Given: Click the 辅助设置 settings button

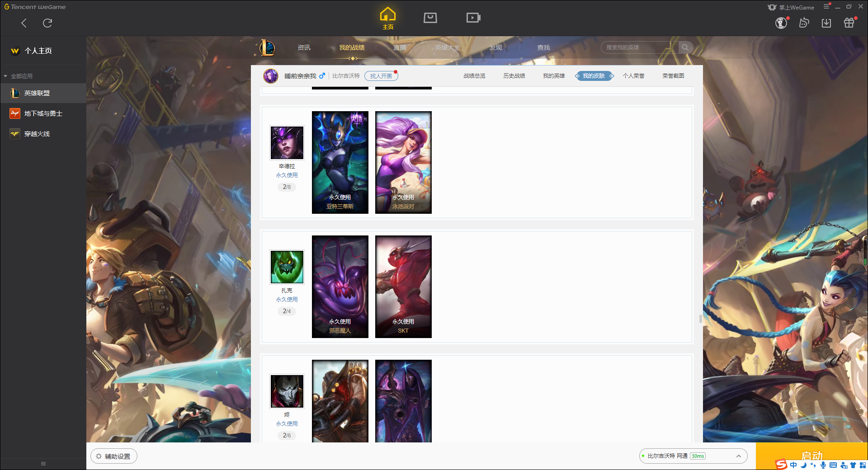Looking at the screenshot, I should click(x=114, y=456).
